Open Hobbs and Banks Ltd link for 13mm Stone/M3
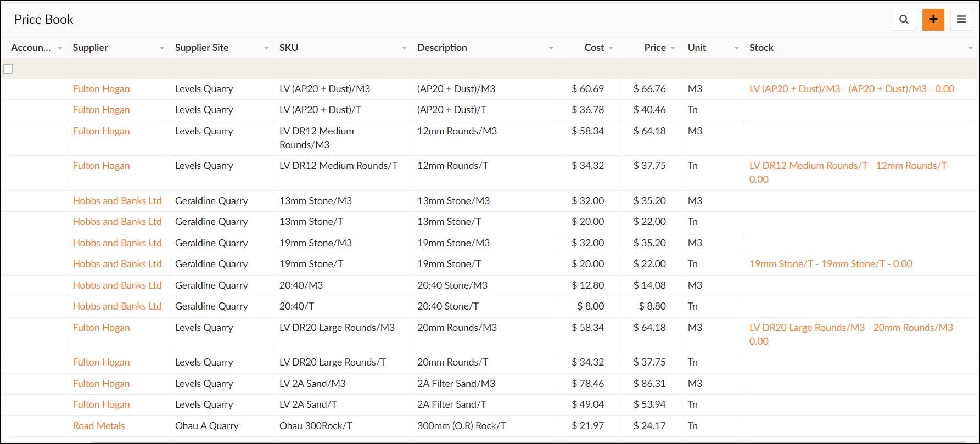 click(x=117, y=201)
